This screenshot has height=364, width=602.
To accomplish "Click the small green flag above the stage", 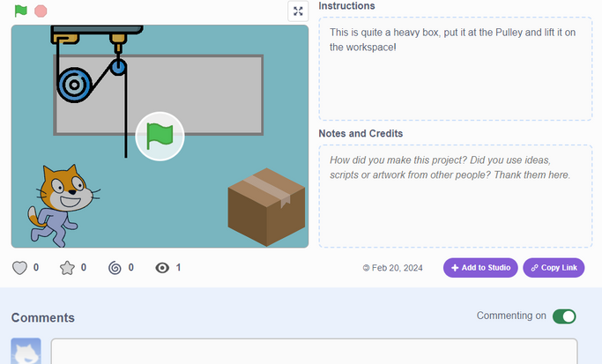I will [21, 11].
